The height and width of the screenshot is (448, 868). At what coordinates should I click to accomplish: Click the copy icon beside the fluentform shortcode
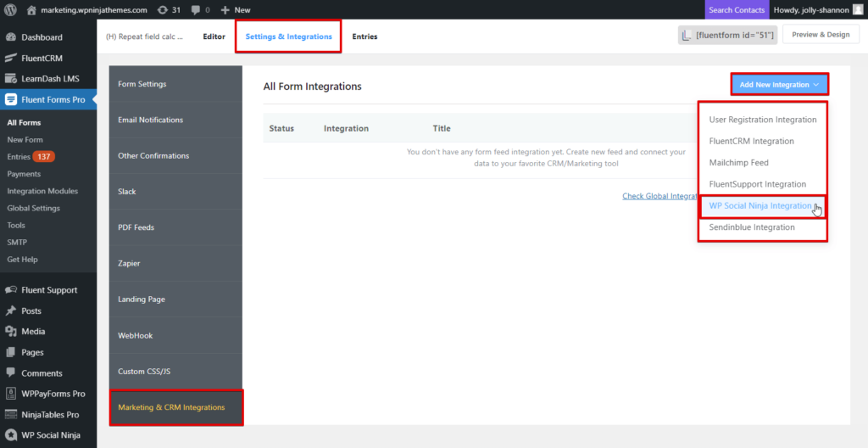[687, 35]
